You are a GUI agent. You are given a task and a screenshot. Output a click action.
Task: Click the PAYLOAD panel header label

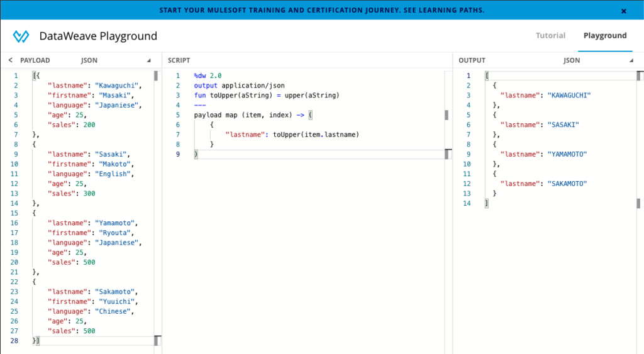coord(35,60)
